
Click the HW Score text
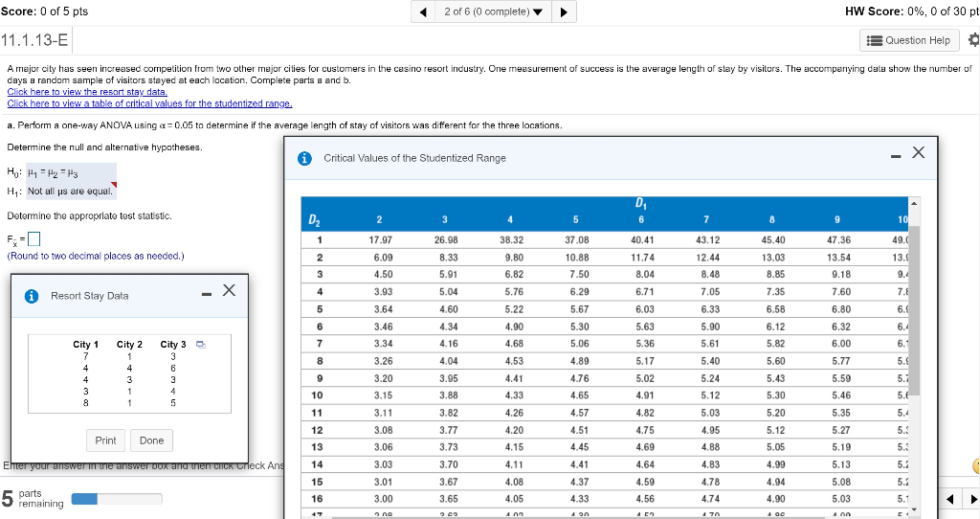(912, 11)
